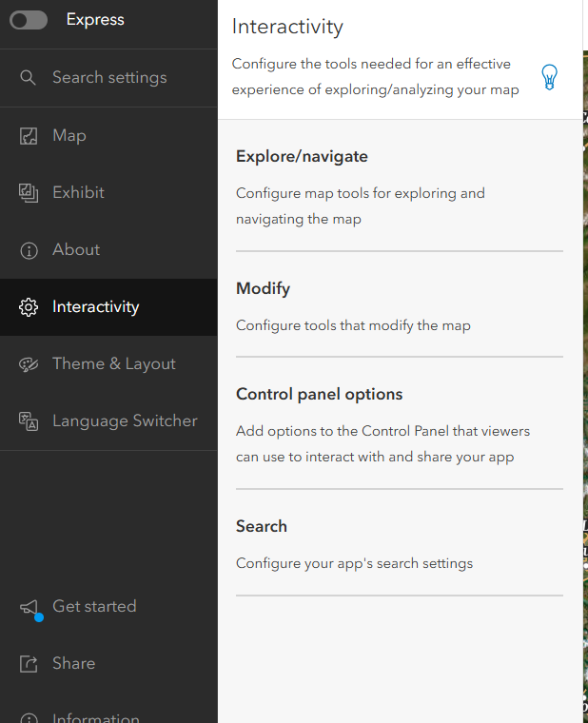
Task: Toggle the Express mode switch
Action: click(29, 20)
